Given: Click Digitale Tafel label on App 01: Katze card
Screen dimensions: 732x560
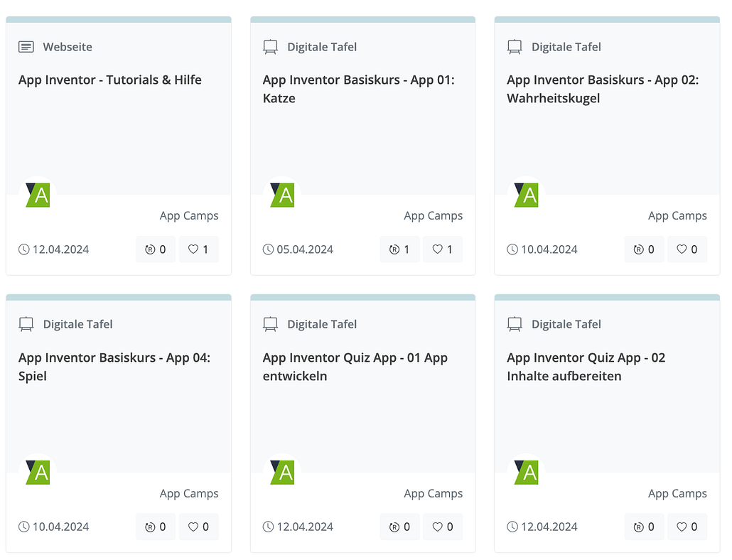Looking at the screenshot, I should (x=322, y=47).
